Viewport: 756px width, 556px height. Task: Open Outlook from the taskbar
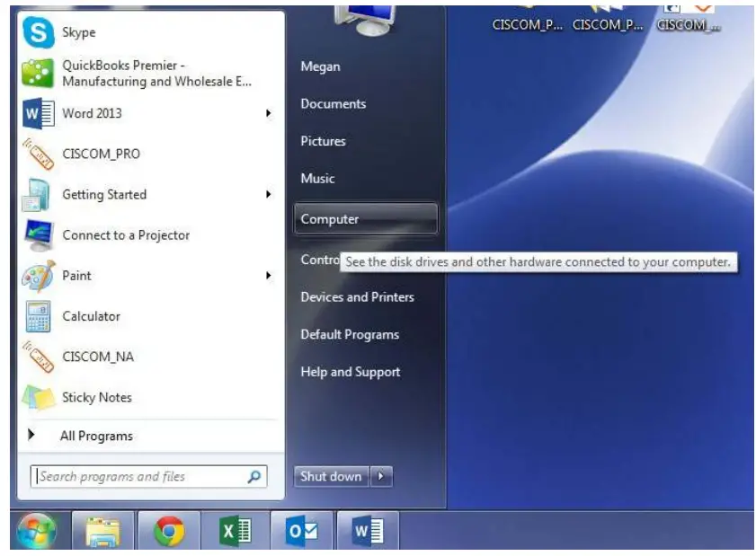(x=301, y=531)
